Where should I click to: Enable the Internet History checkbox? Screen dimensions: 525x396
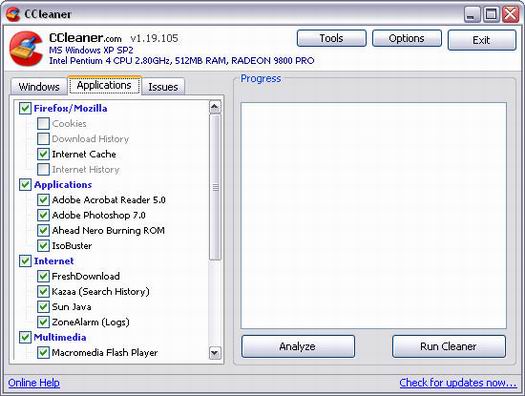click(x=43, y=169)
